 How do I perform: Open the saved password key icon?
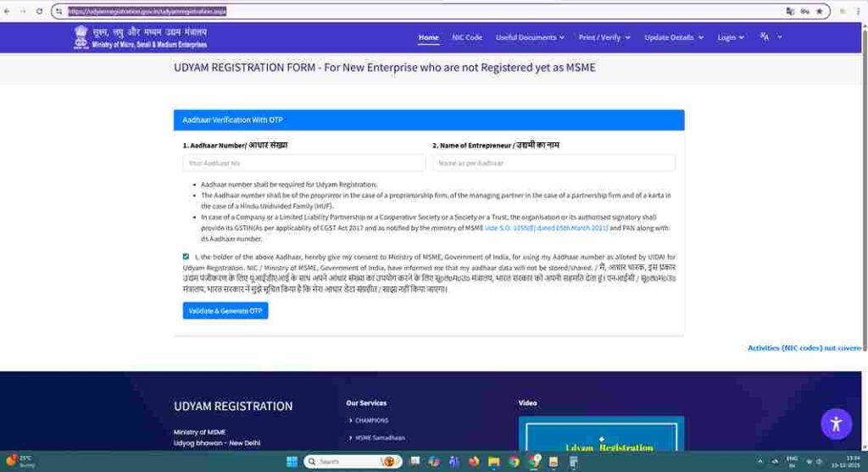[x=805, y=11]
